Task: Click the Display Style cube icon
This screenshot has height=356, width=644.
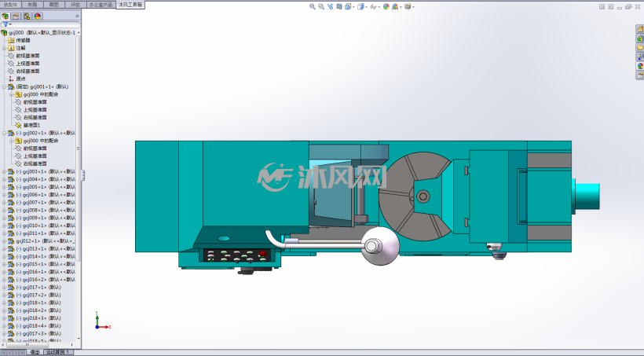Action: point(360,6)
